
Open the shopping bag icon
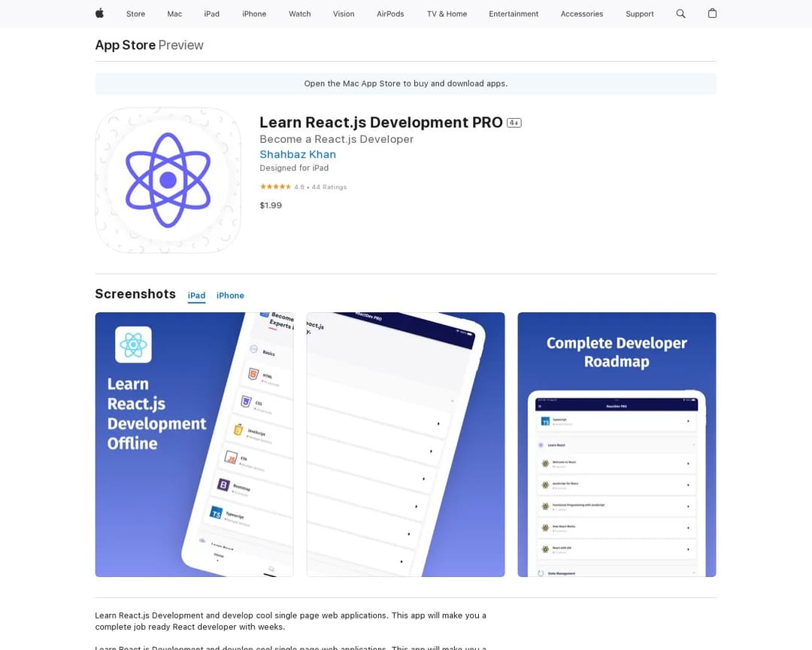point(712,14)
